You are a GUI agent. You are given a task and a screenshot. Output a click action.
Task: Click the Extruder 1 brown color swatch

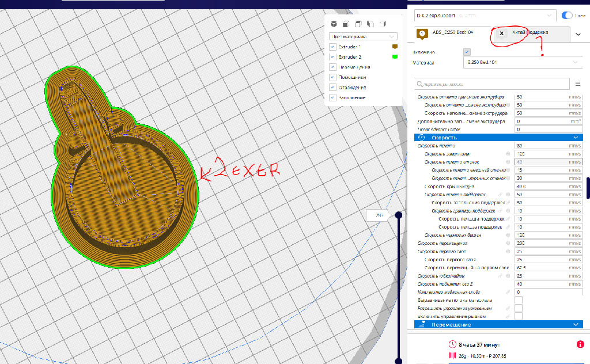tap(395, 47)
